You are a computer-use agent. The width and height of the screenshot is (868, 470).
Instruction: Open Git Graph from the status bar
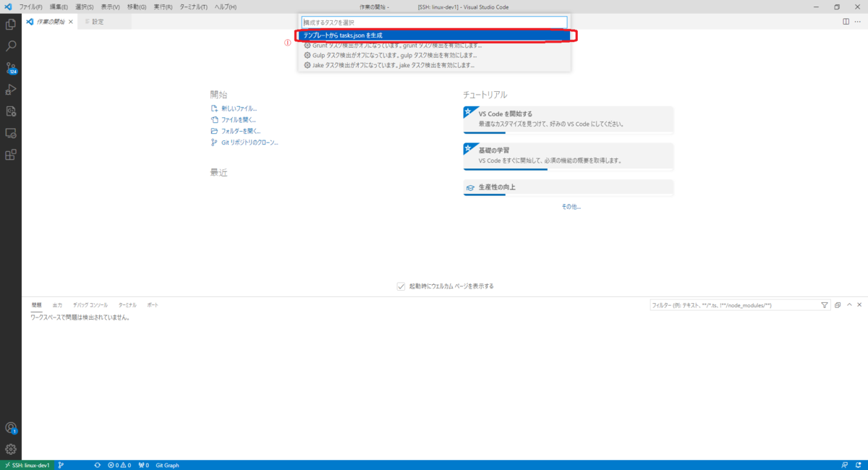point(167,465)
